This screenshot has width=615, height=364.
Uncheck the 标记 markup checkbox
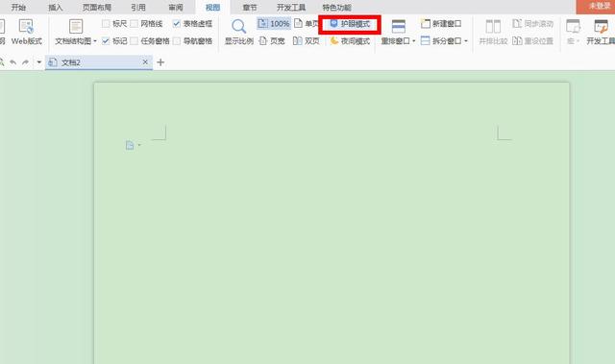tap(106, 40)
